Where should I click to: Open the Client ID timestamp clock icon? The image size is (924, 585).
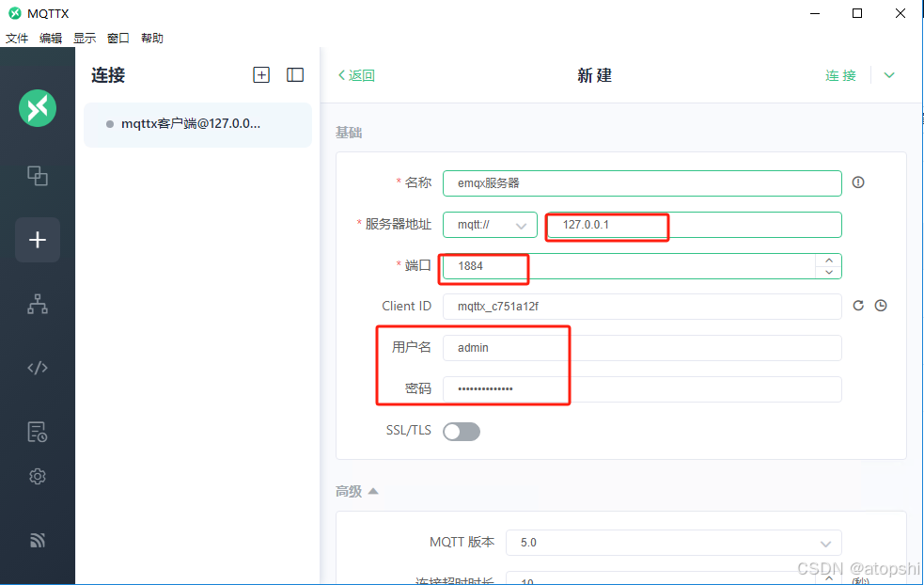point(880,305)
